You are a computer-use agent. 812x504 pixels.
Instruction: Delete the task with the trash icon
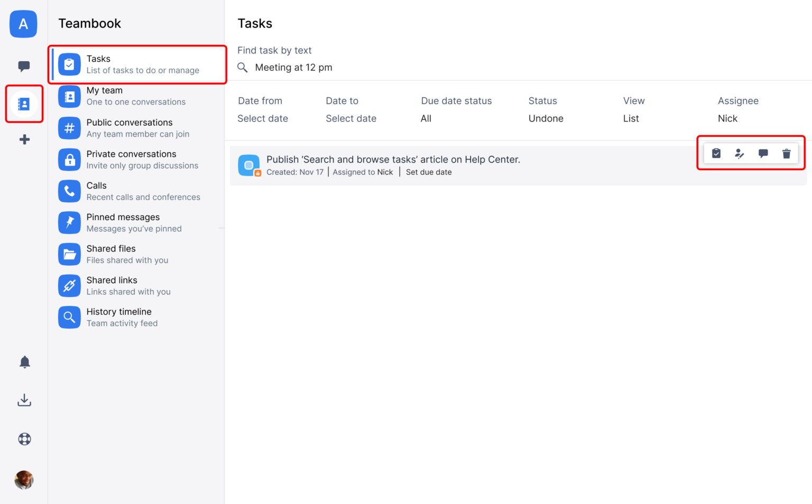(x=786, y=153)
